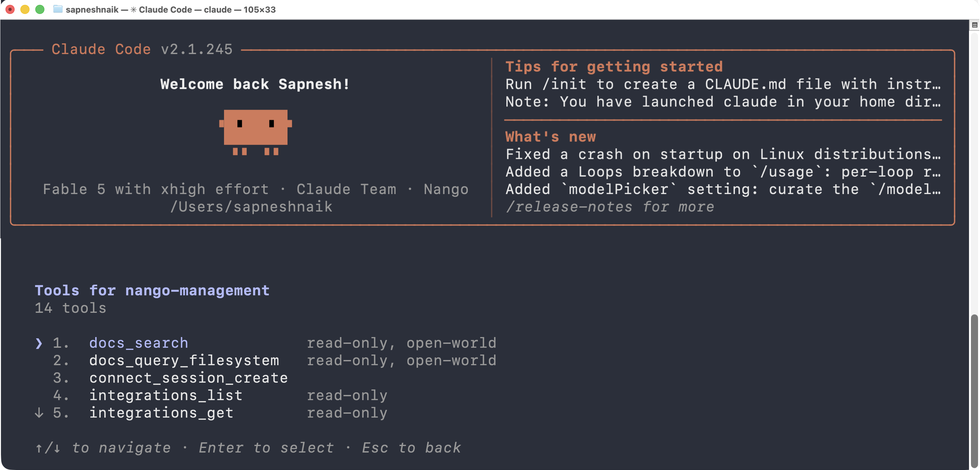The height and width of the screenshot is (470, 980).
Task: Close the terminal window with the red button
Action: [x=10, y=9]
